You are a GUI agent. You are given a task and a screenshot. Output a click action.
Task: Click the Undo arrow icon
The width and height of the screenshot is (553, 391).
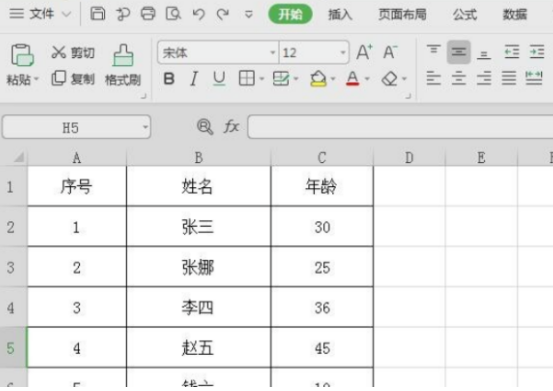click(199, 14)
